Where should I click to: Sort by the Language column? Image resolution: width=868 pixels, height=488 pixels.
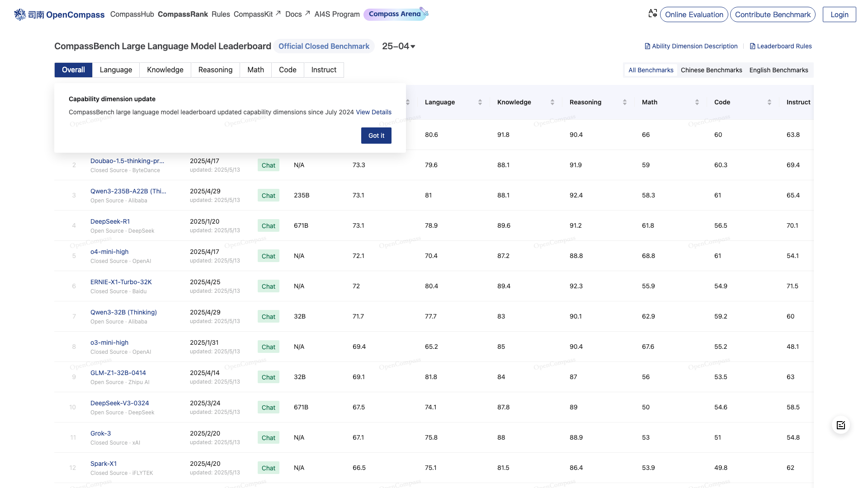tap(480, 102)
